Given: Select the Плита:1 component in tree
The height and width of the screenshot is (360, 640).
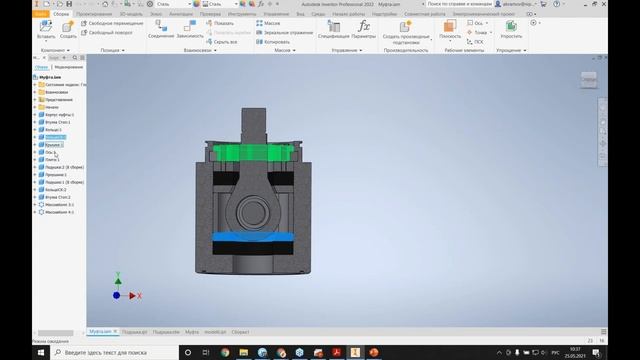Looking at the screenshot, I should [x=52, y=160].
